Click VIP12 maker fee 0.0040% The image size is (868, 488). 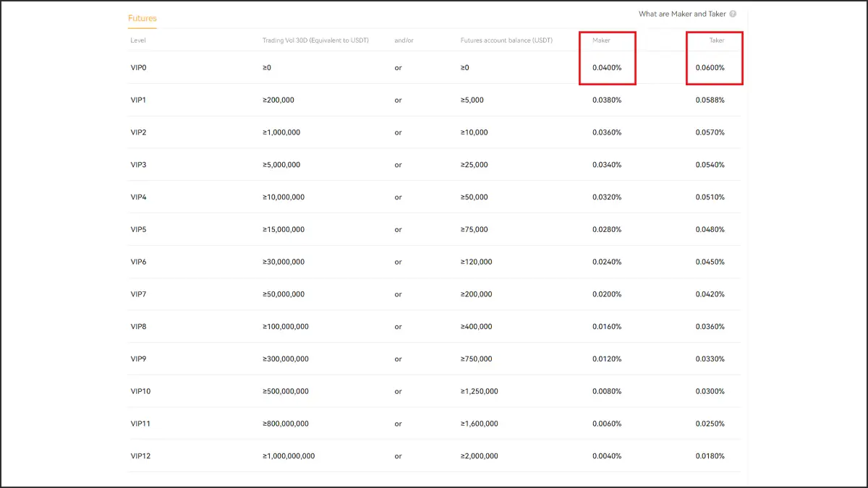pyautogui.click(x=607, y=456)
